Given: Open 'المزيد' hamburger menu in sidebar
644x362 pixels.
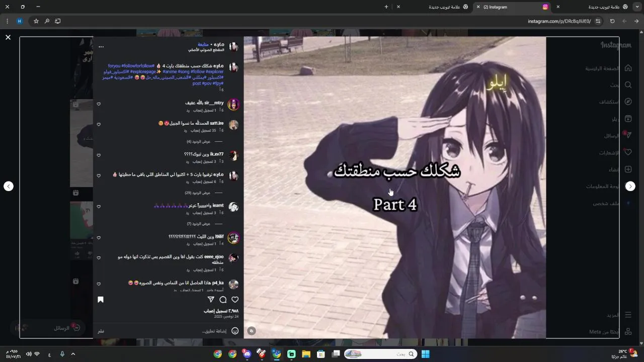Looking at the screenshot, I should click(x=628, y=315).
